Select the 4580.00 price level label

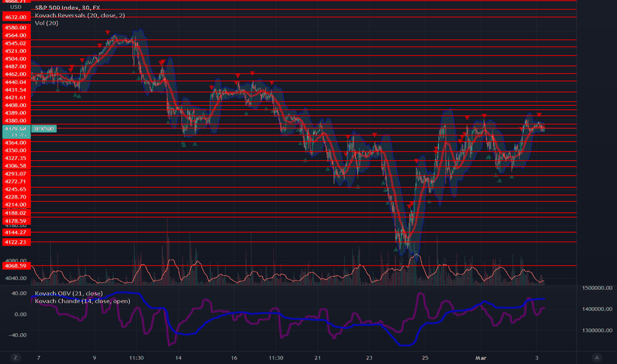click(16, 28)
